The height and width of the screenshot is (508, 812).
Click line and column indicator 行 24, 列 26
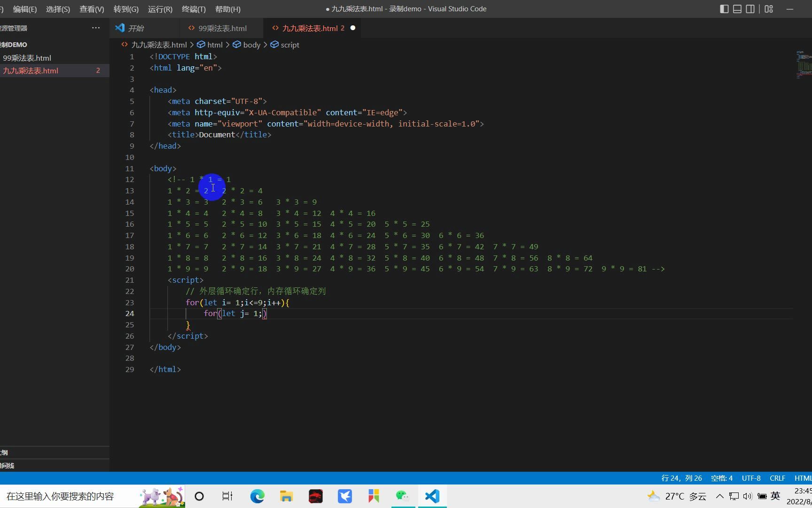pos(681,478)
